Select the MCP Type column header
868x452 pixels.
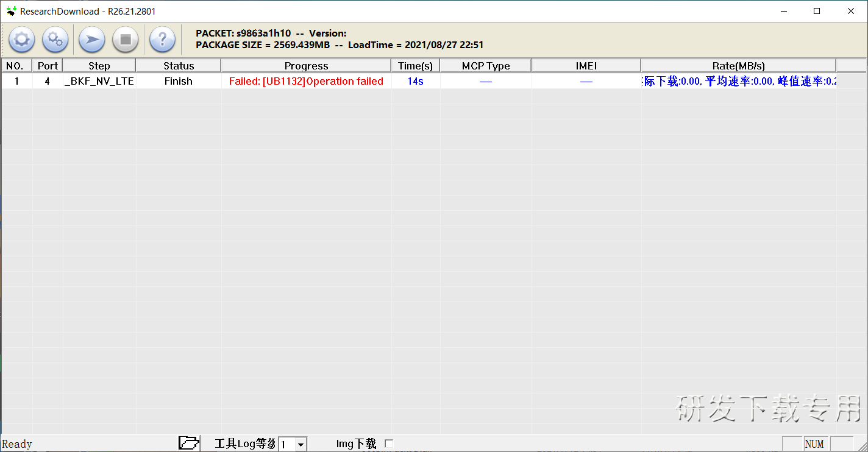(x=485, y=66)
